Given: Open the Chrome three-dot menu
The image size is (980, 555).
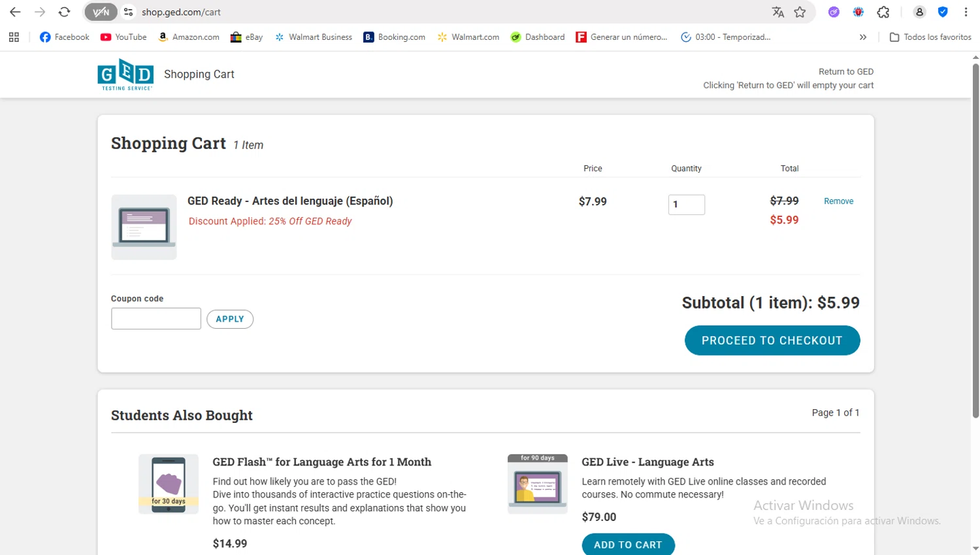Looking at the screenshot, I should click(x=966, y=12).
